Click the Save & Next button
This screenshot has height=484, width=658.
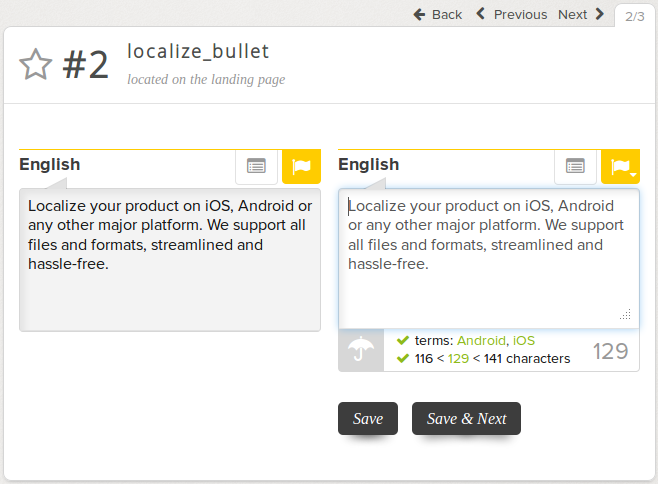click(466, 419)
